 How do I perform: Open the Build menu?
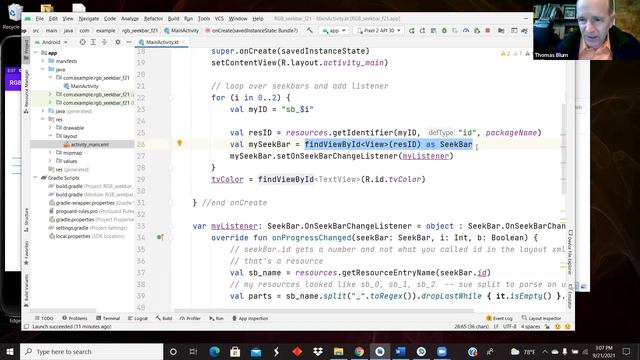[x=173, y=19]
